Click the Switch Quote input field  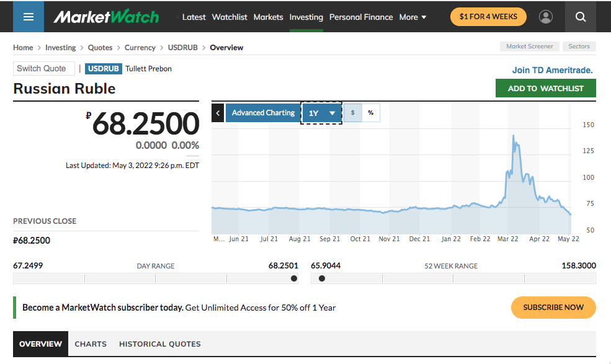[x=44, y=69]
